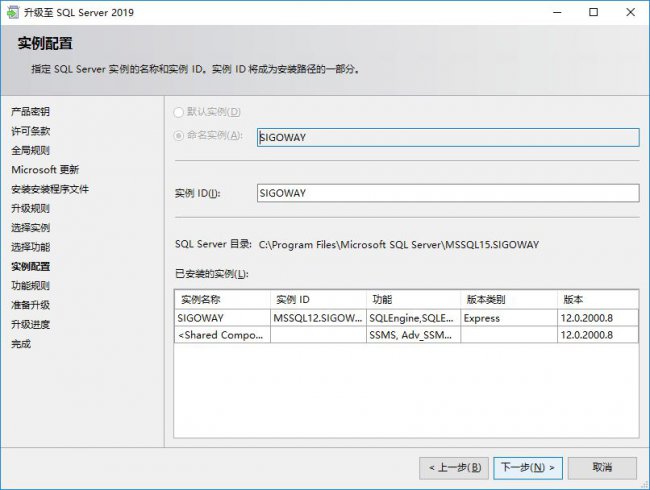
Task: Open the 选择实例 step in sidebar
Action: pyautogui.click(x=31, y=228)
